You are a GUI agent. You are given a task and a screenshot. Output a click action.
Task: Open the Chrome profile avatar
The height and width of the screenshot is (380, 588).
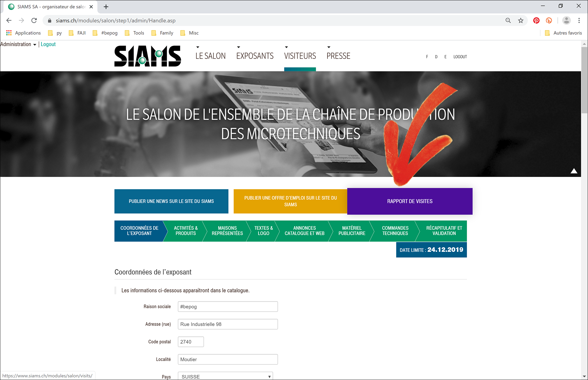[566, 21]
